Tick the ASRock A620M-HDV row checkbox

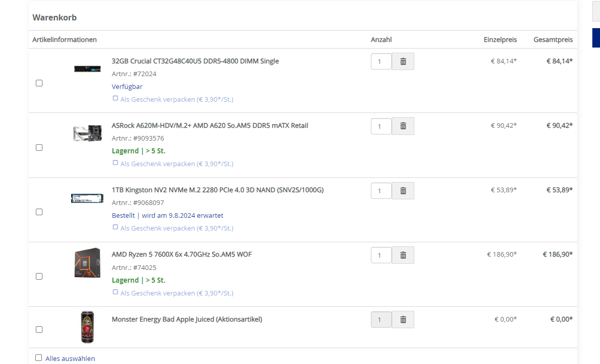tap(39, 148)
